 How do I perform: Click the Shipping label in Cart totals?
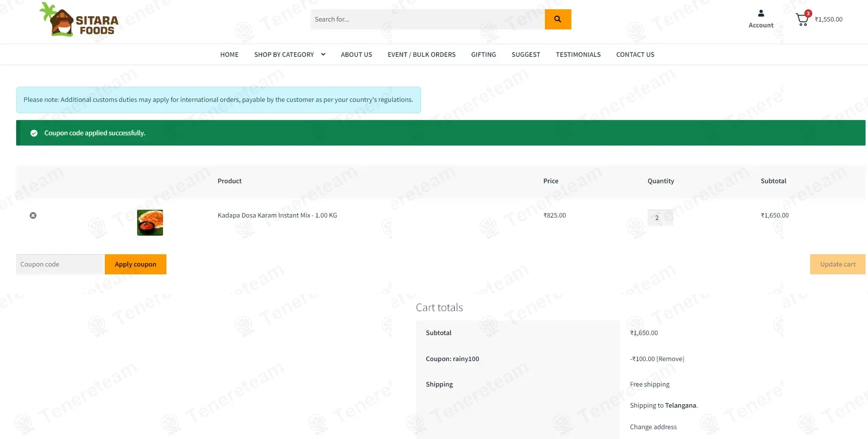pos(439,384)
